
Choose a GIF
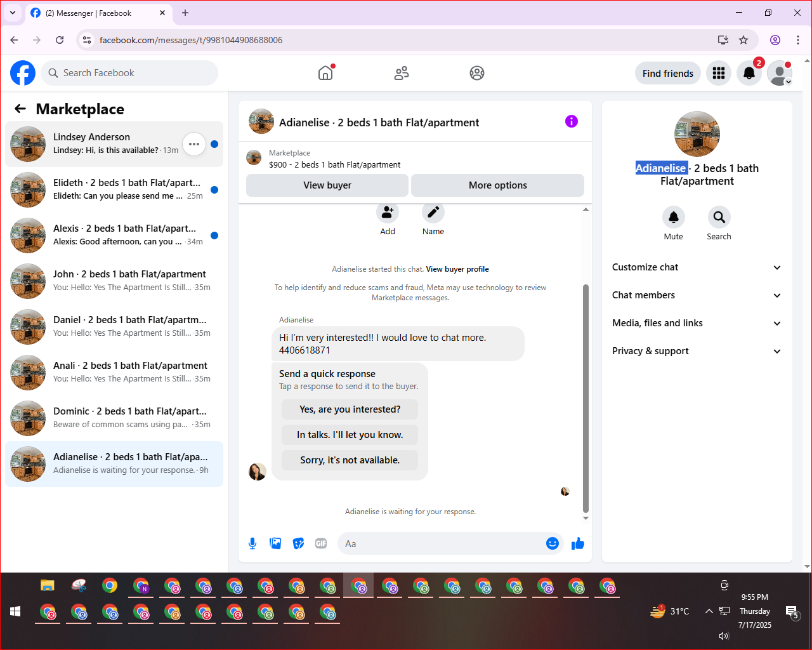coord(321,543)
